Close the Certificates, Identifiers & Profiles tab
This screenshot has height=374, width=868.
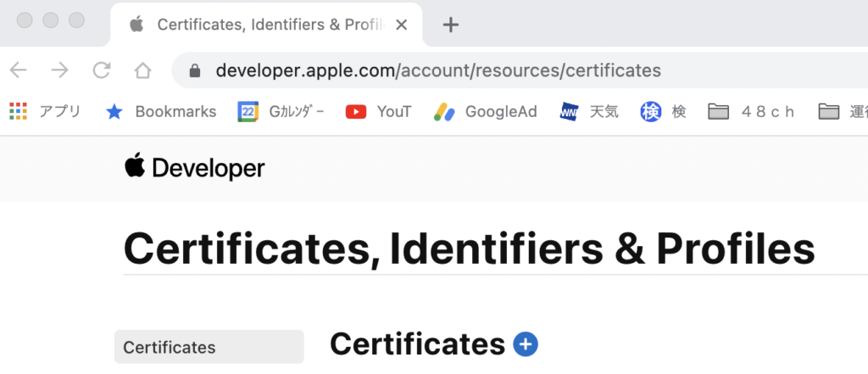402,25
